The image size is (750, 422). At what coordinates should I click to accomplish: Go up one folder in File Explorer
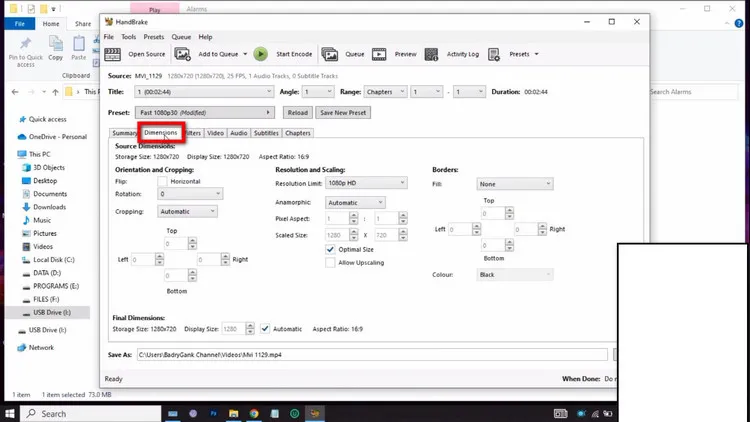click(55, 92)
